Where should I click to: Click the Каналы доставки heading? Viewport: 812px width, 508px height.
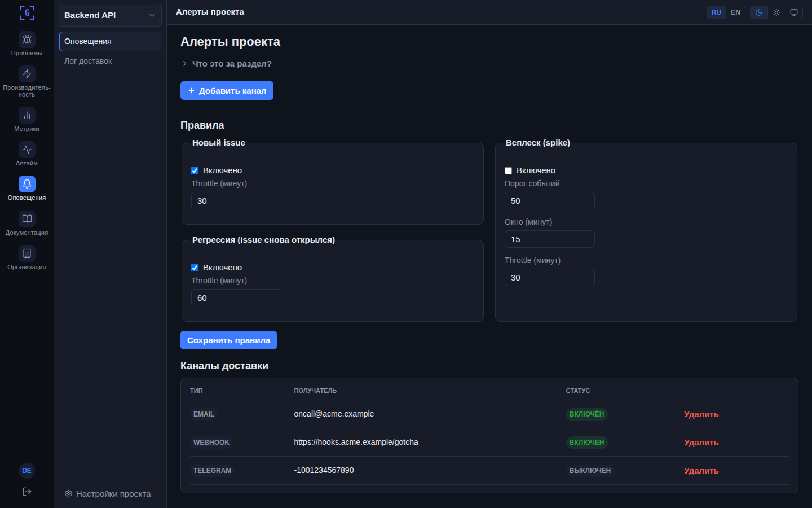224,366
